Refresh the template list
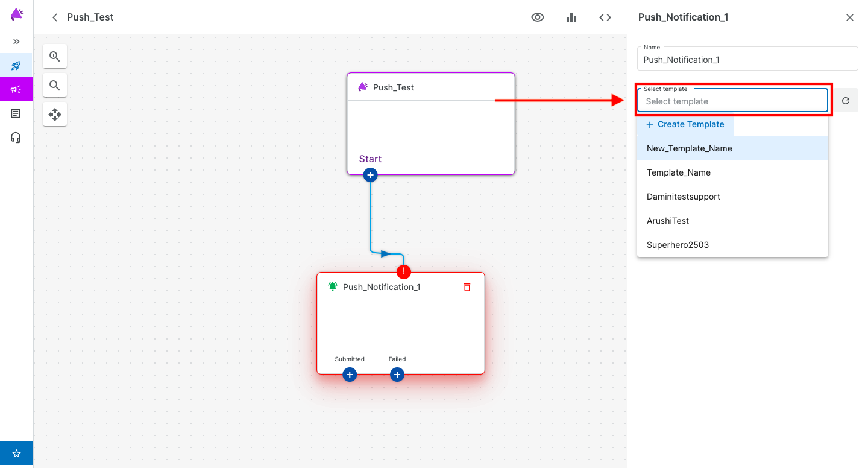 [846, 101]
